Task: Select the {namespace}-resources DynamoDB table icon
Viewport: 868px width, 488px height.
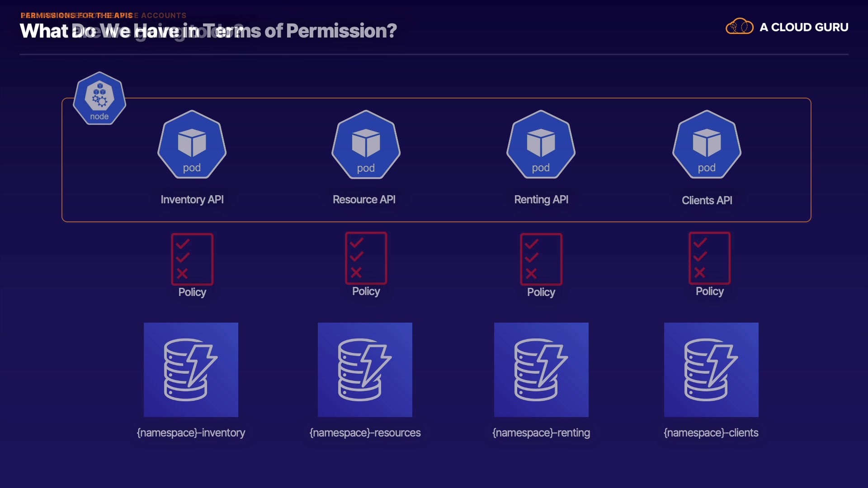Action: [365, 370]
